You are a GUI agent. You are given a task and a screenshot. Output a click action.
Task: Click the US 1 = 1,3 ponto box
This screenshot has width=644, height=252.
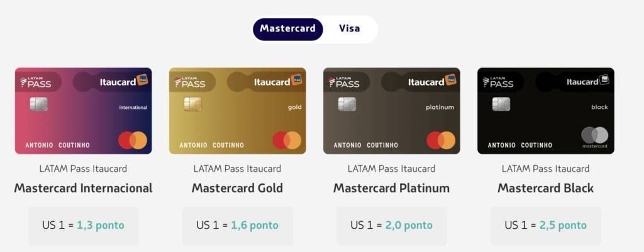point(84,226)
